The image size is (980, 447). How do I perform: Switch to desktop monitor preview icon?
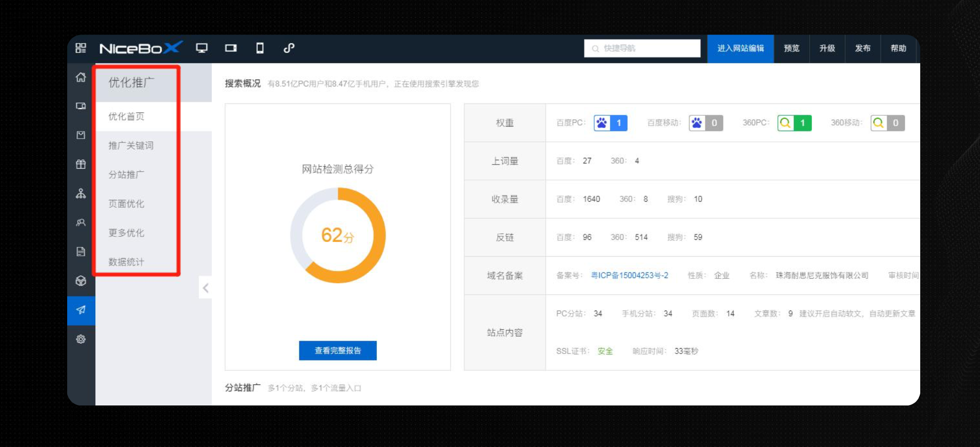(x=202, y=48)
